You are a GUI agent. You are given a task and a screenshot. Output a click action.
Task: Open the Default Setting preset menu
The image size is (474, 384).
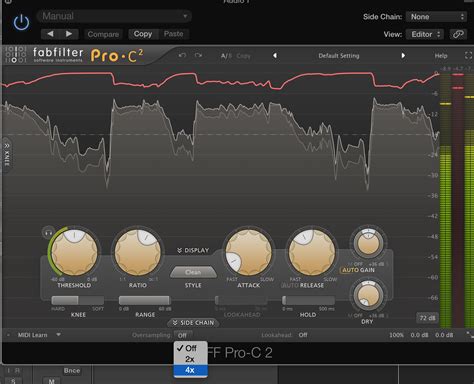click(339, 56)
